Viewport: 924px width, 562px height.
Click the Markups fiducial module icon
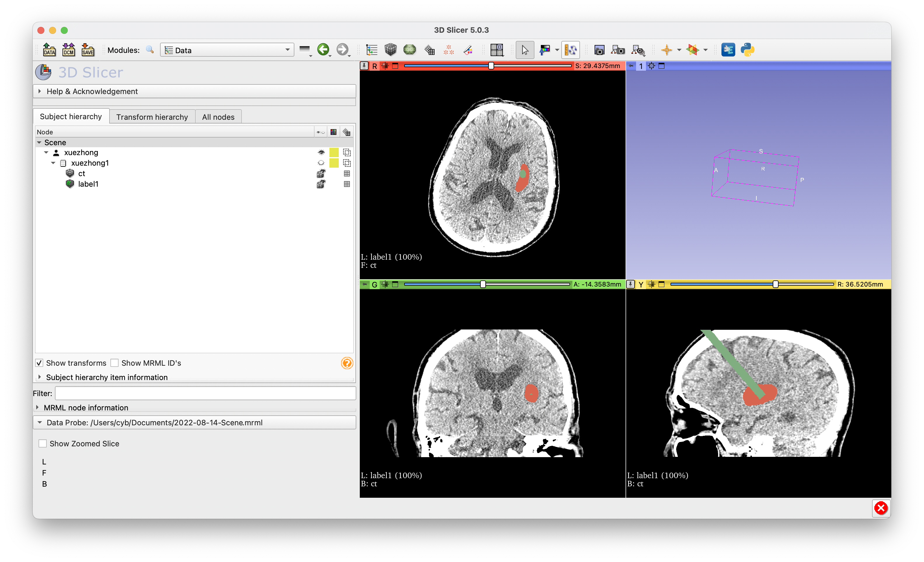click(x=449, y=50)
